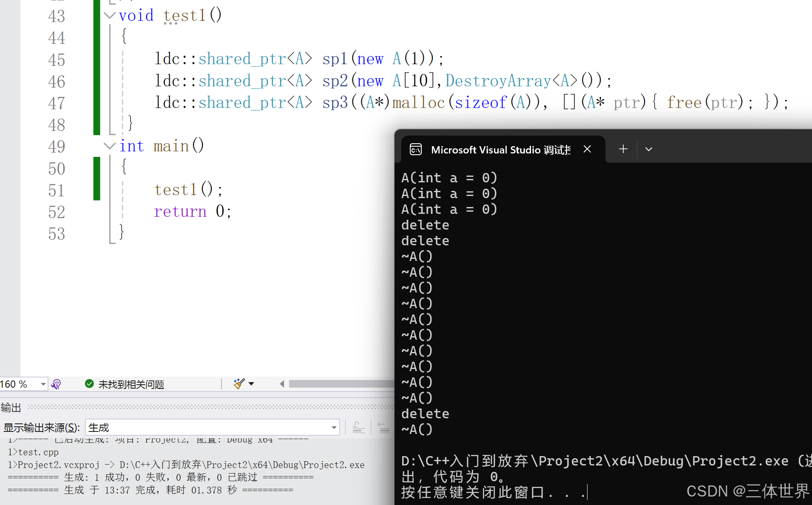Open a new terminal tab with plus
The width and height of the screenshot is (812, 505).
point(623,149)
